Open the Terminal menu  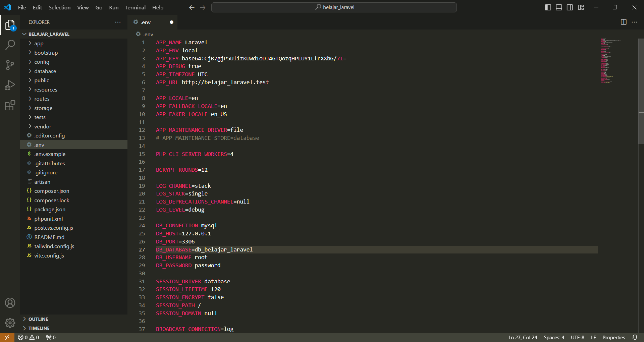click(x=135, y=7)
